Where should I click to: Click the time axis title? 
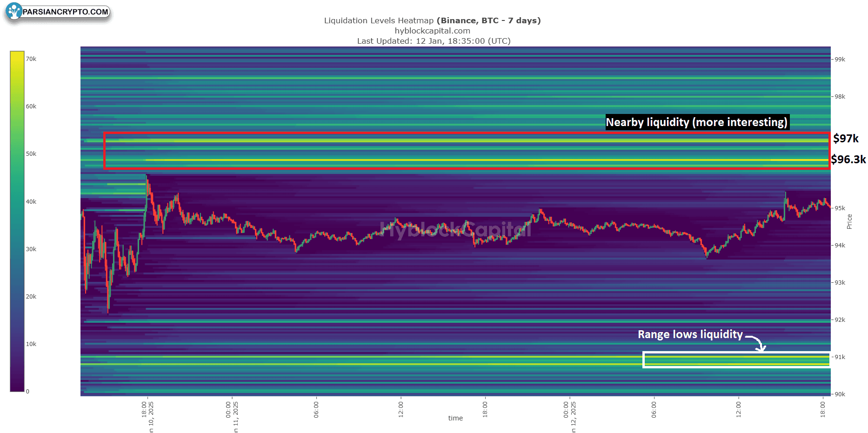tap(455, 418)
